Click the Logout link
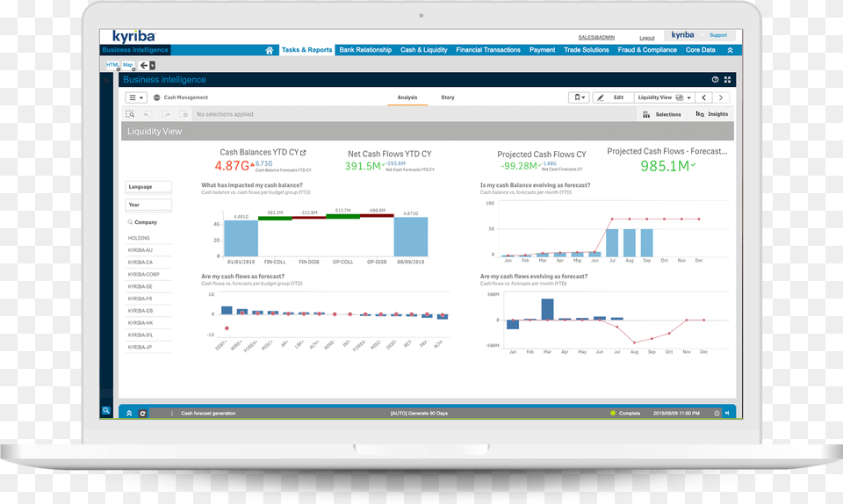The height and width of the screenshot is (504, 843). pyautogui.click(x=647, y=38)
